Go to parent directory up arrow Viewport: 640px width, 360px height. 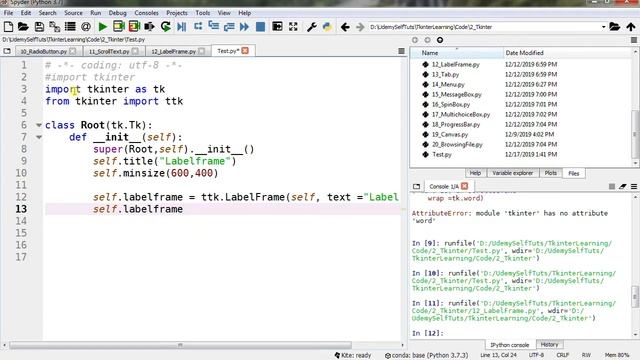coord(631,27)
